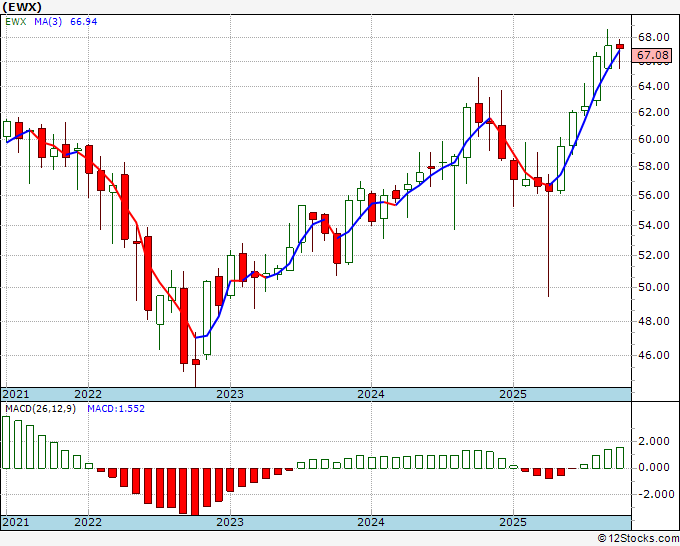Click the 46.00 price axis label
The width and height of the screenshot is (680, 546).
coord(654,355)
